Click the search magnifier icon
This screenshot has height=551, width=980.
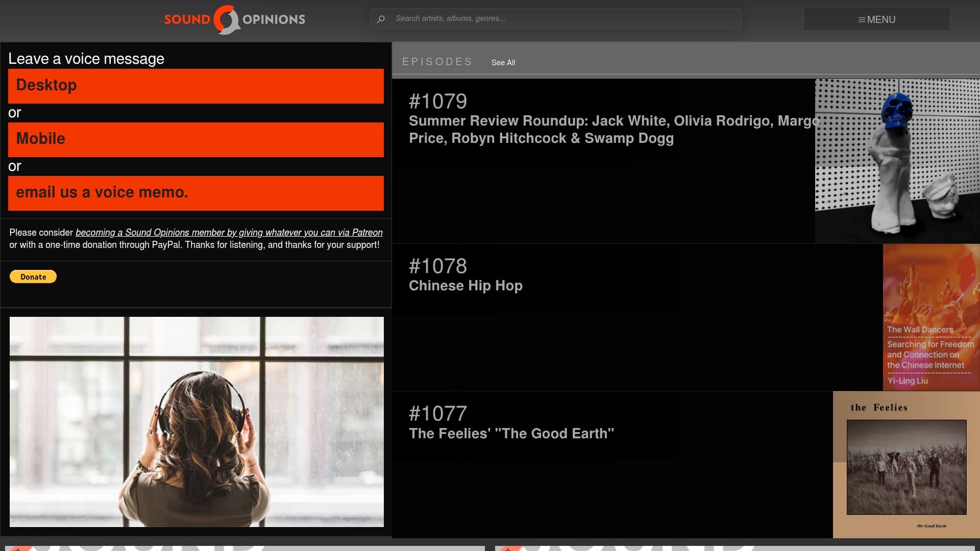381,19
